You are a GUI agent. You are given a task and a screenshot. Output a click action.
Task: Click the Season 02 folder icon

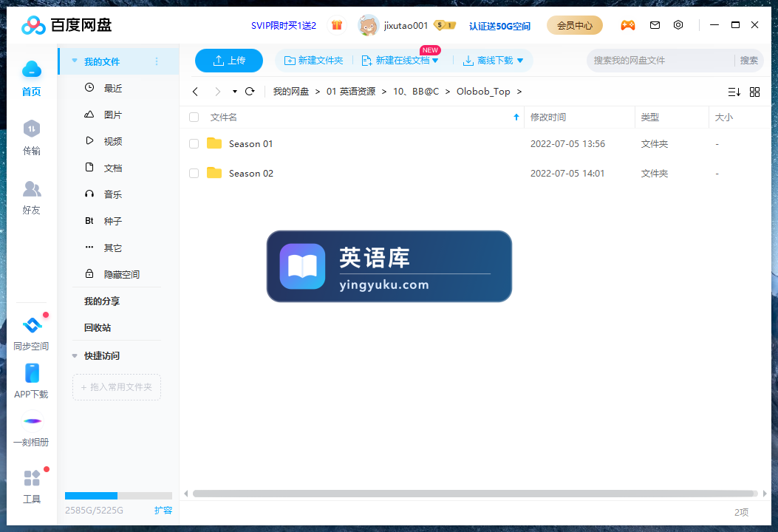pyautogui.click(x=214, y=173)
